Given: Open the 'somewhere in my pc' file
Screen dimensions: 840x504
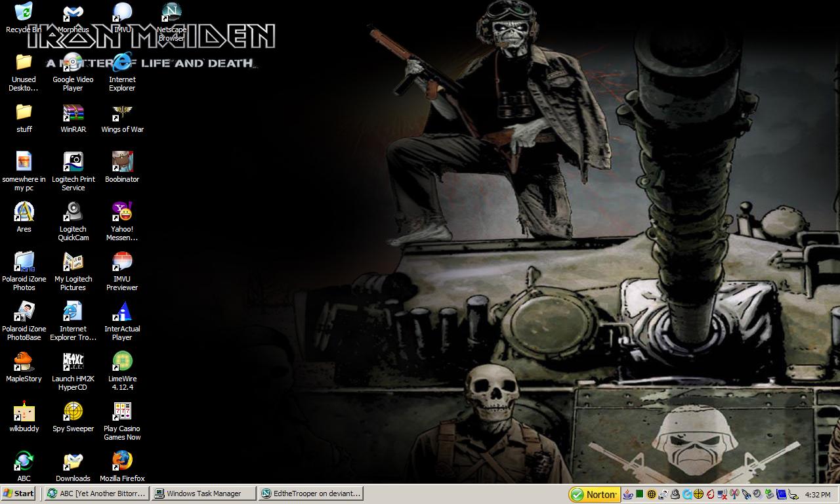Looking at the screenshot, I should (24, 172).
